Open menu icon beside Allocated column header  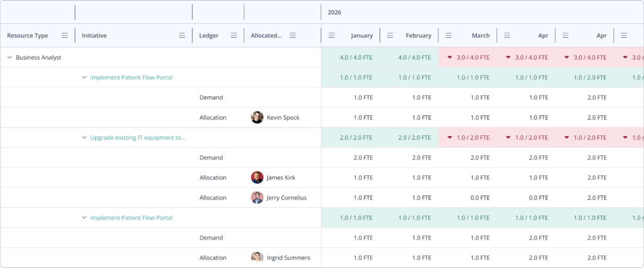tap(292, 36)
